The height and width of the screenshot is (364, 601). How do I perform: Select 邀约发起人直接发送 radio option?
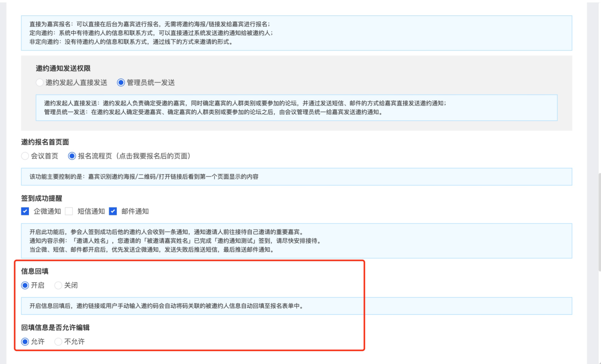coord(40,83)
